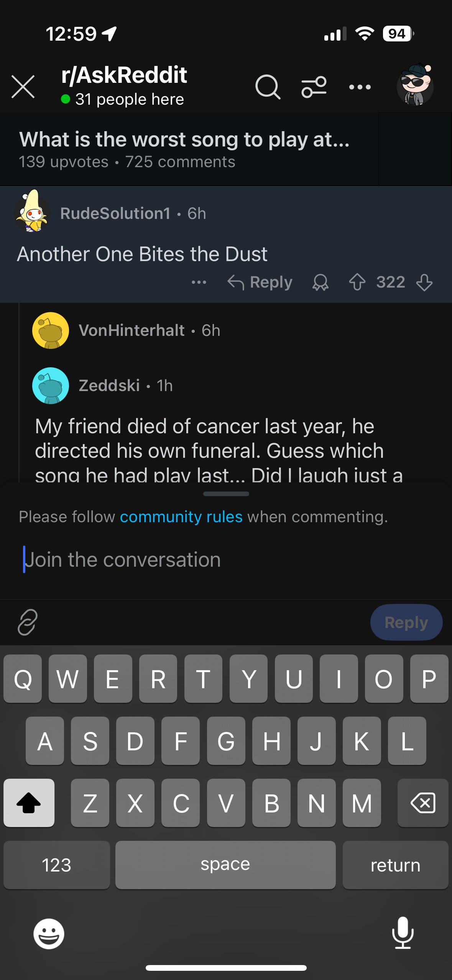Start dictation with the microphone icon
Image resolution: width=452 pixels, height=980 pixels.
pos(403,933)
